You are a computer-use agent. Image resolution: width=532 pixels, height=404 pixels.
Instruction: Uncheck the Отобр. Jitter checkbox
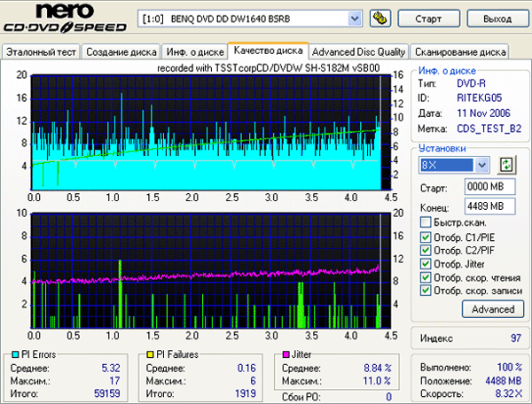point(426,263)
